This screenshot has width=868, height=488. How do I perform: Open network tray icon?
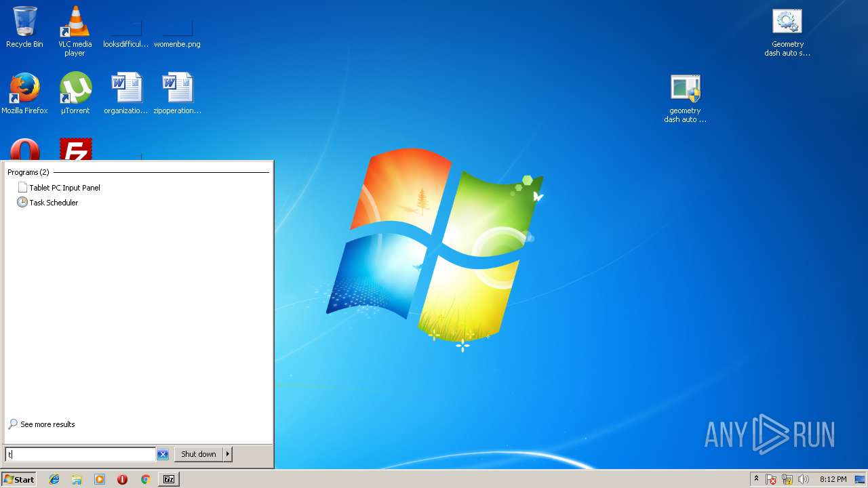pos(787,479)
